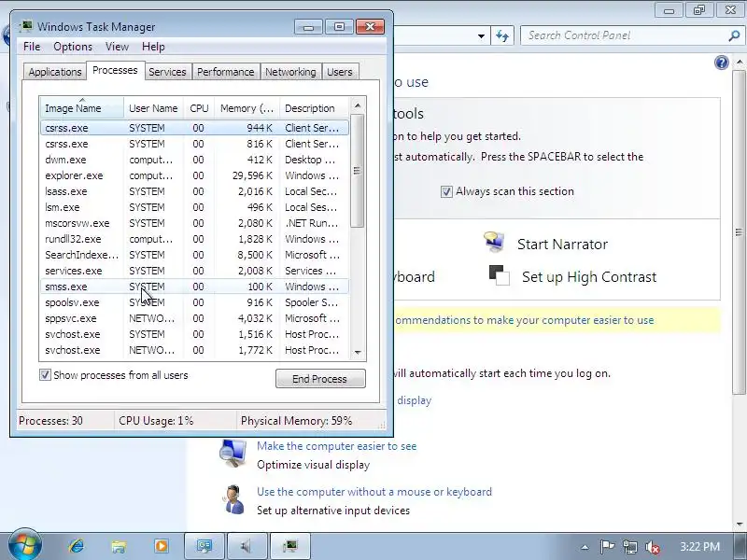Image resolution: width=747 pixels, height=560 pixels.
Task: Open the Control Panel address bar dropdown
Action: (x=481, y=35)
